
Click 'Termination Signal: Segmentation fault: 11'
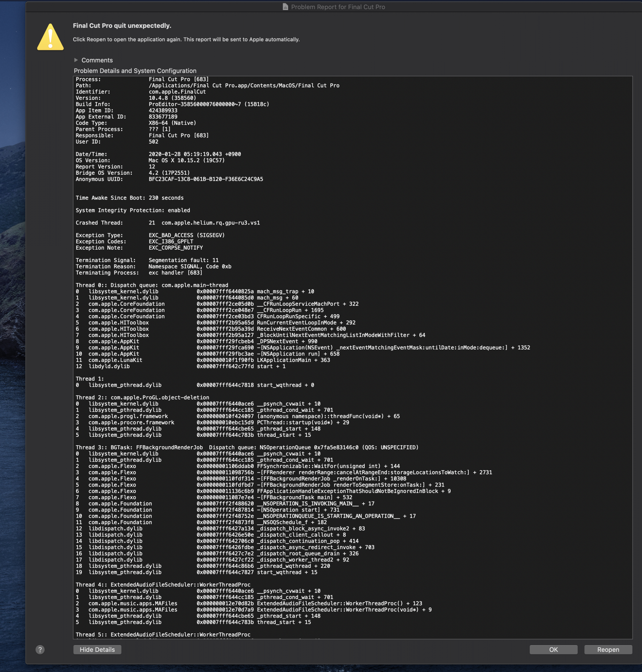point(147,260)
